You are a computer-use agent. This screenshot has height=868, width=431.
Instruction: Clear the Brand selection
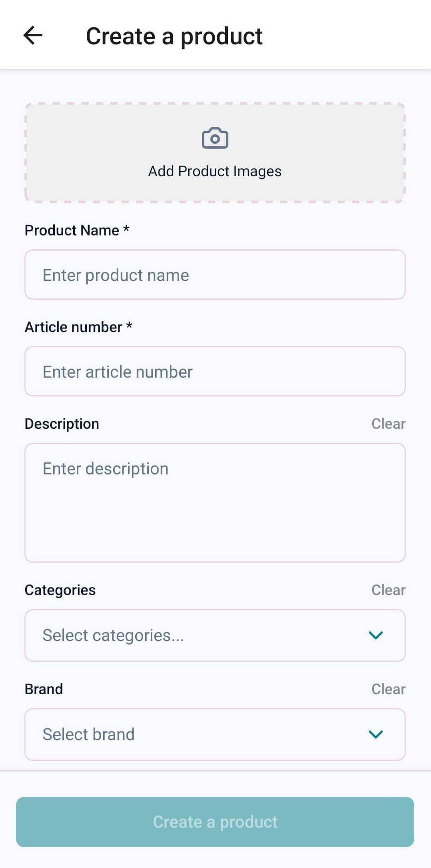pyautogui.click(x=388, y=689)
